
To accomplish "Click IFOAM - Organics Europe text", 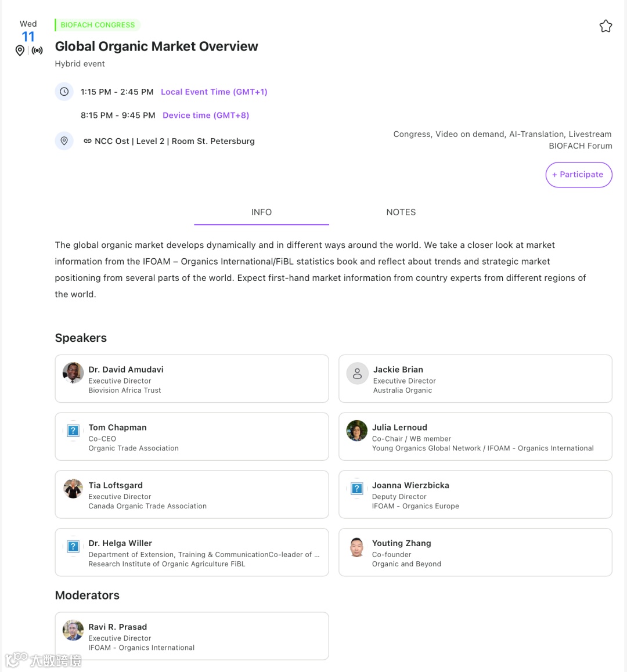I will pos(415,506).
